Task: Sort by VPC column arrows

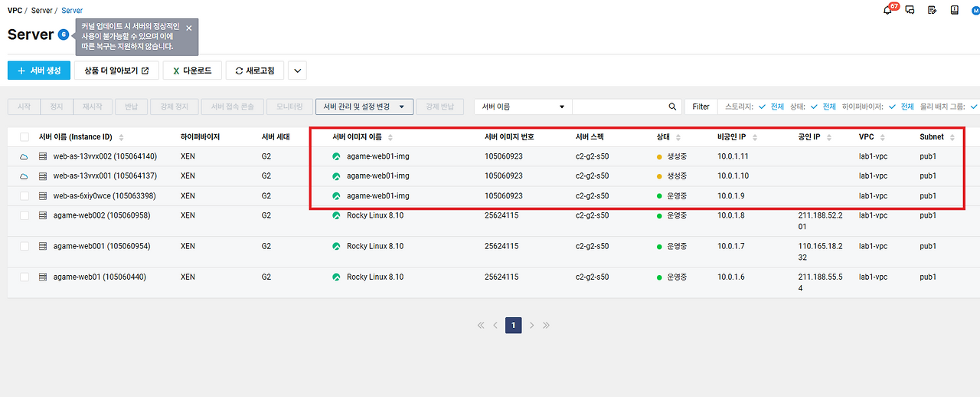Action: 882,137
